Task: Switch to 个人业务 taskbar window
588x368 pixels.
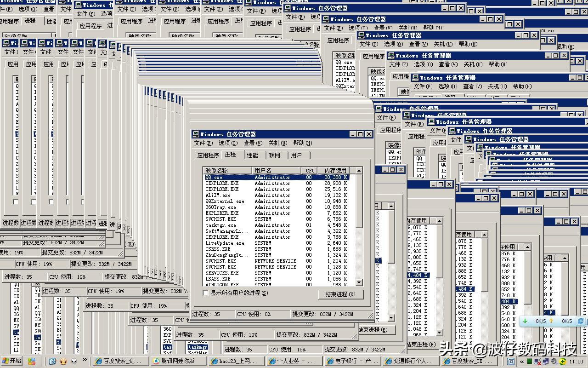Action: [x=294, y=362]
